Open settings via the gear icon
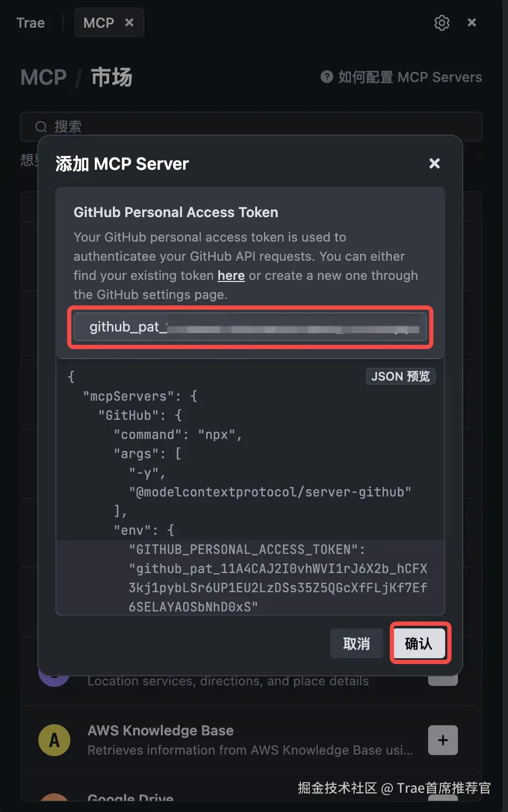508x812 pixels. [x=441, y=23]
